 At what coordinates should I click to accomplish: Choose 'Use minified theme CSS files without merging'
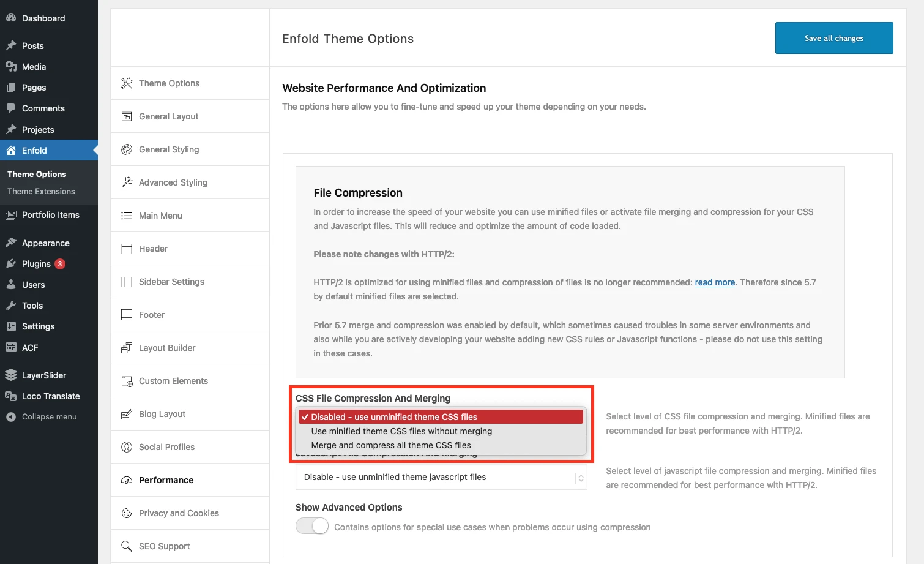(x=401, y=431)
